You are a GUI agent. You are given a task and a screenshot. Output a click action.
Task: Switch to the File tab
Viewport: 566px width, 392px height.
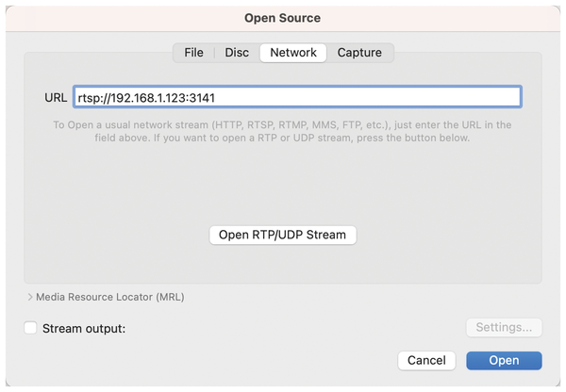pyautogui.click(x=193, y=53)
